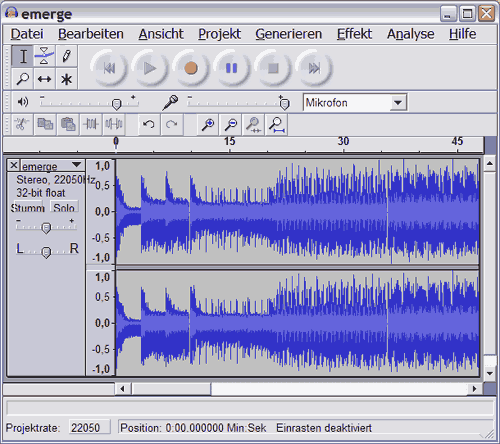Start playback with the Play button
This screenshot has height=444, width=500.
pyautogui.click(x=150, y=68)
